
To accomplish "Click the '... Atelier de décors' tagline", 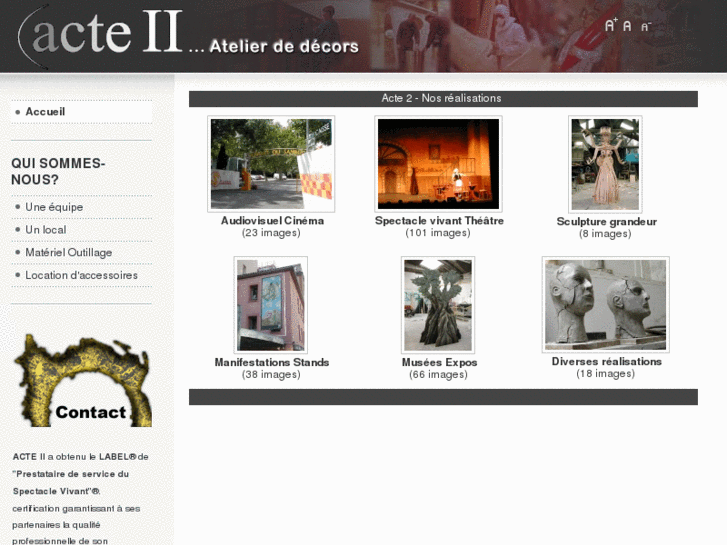I will [x=274, y=46].
